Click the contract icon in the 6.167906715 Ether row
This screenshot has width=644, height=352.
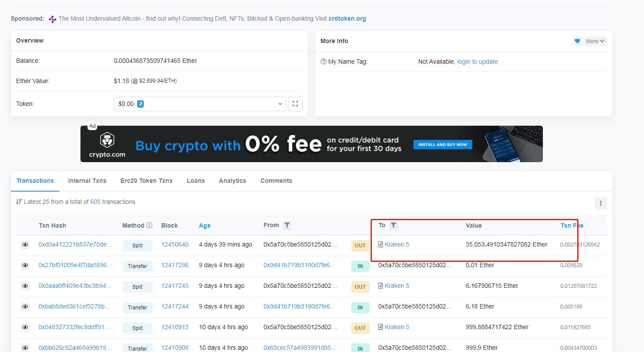pos(381,286)
